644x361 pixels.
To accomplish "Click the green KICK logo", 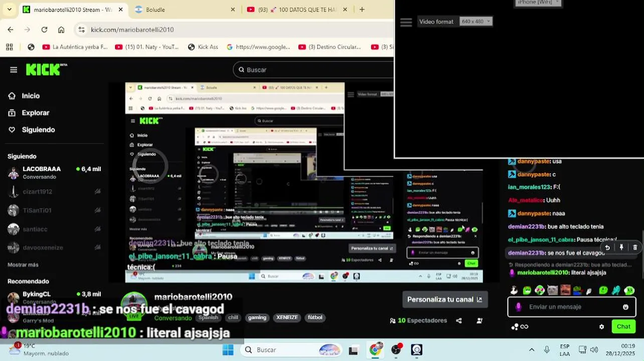I will [46, 69].
